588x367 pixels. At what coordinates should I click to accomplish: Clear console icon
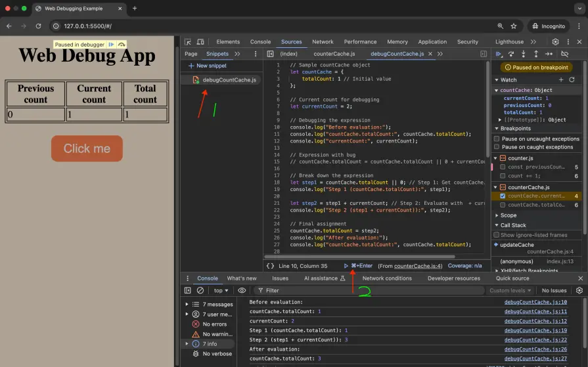200,291
